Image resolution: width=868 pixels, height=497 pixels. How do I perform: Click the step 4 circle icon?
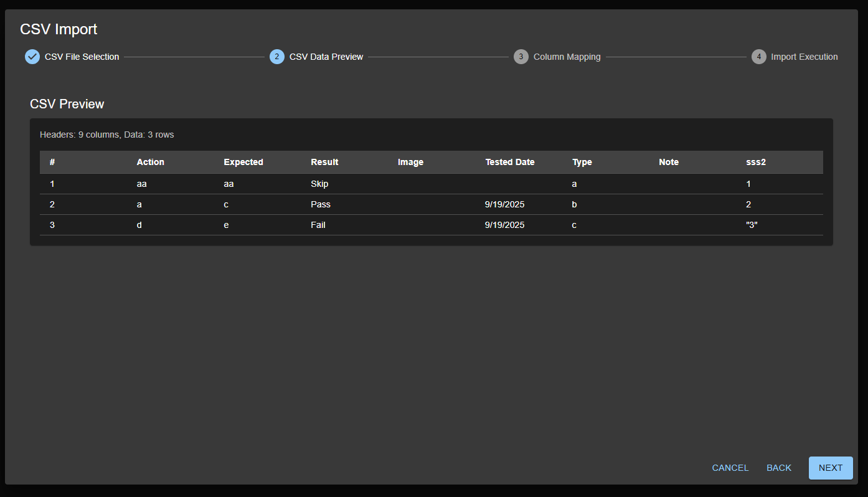[x=758, y=57]
